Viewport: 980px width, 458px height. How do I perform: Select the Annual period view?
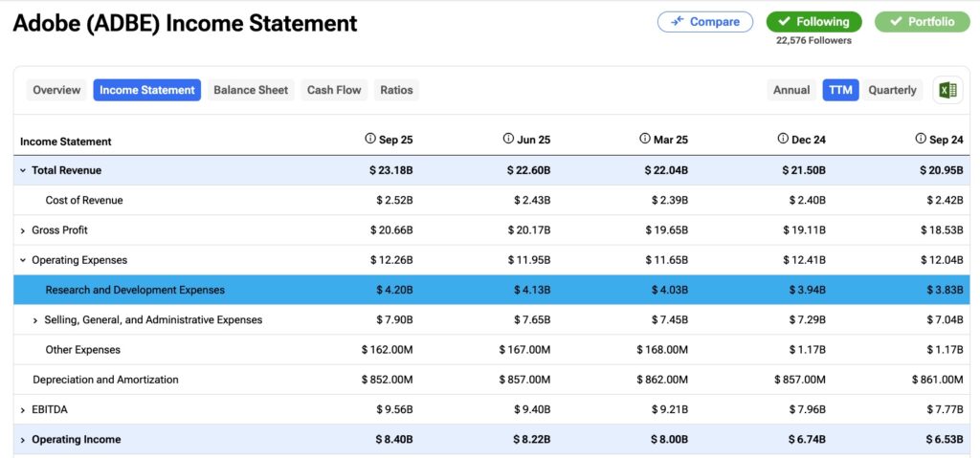pos(791,90)
